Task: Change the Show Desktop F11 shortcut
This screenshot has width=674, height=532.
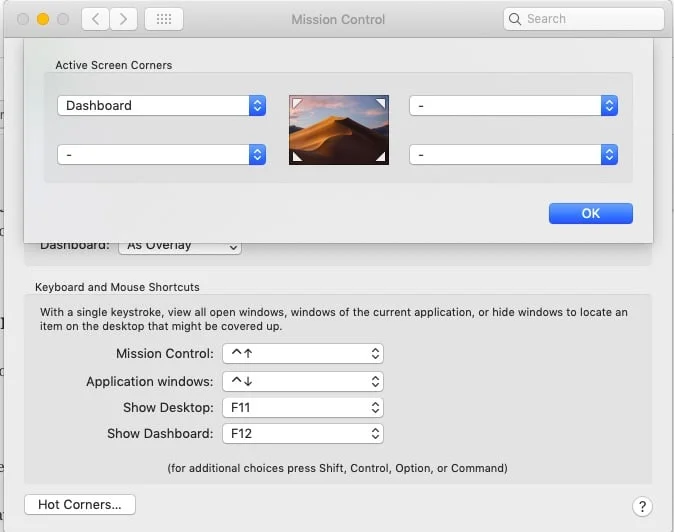Action: tap(303, 408)
